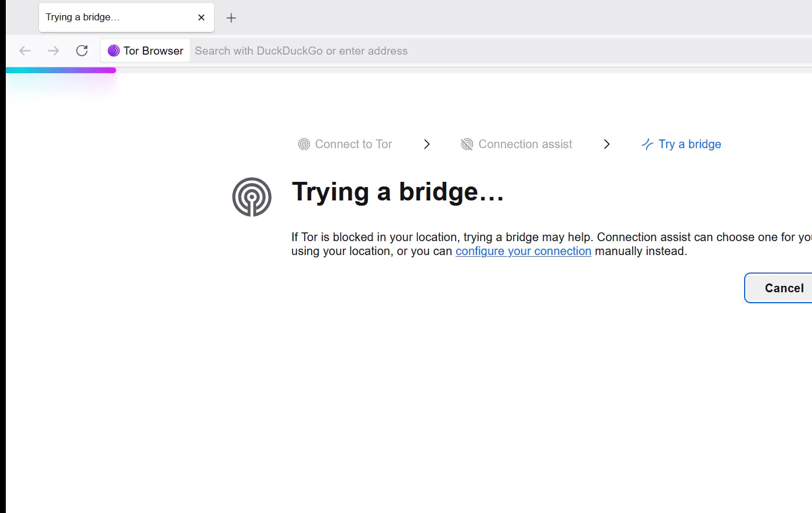Click chevron after Connection assist

(607, 144)
